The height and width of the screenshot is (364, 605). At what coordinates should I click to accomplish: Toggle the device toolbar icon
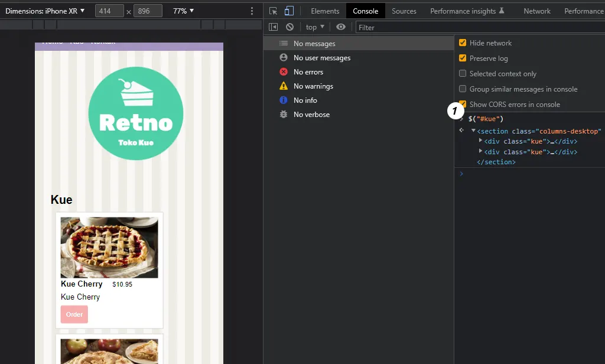point(289,11)
